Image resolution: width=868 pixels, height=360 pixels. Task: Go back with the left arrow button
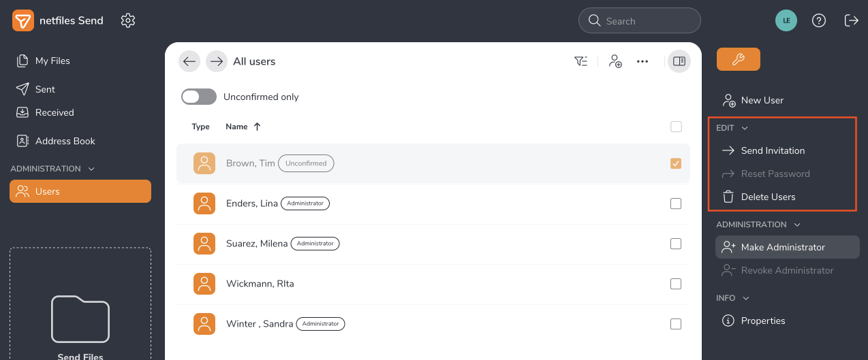click(x=189, y=61)
